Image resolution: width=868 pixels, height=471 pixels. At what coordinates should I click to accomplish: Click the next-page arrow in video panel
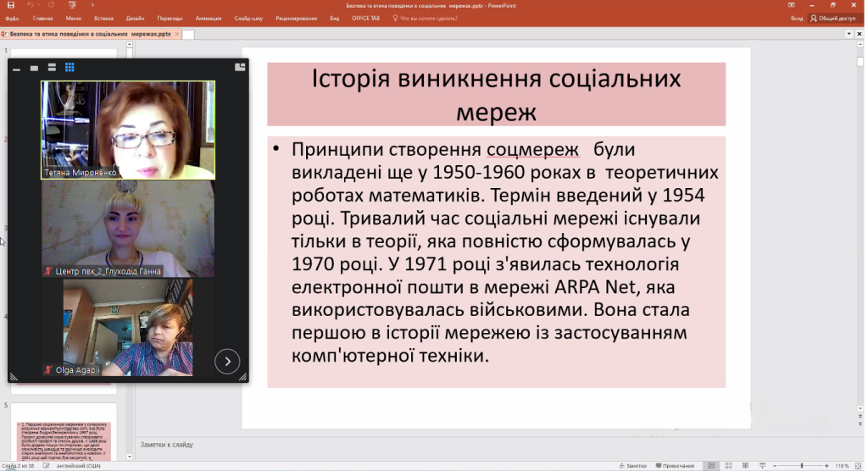click(227, 361)
